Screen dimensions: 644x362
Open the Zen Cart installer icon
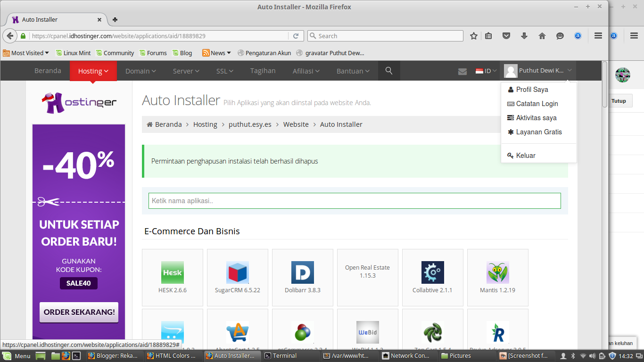pyautogui.click(x=432, y=332)
